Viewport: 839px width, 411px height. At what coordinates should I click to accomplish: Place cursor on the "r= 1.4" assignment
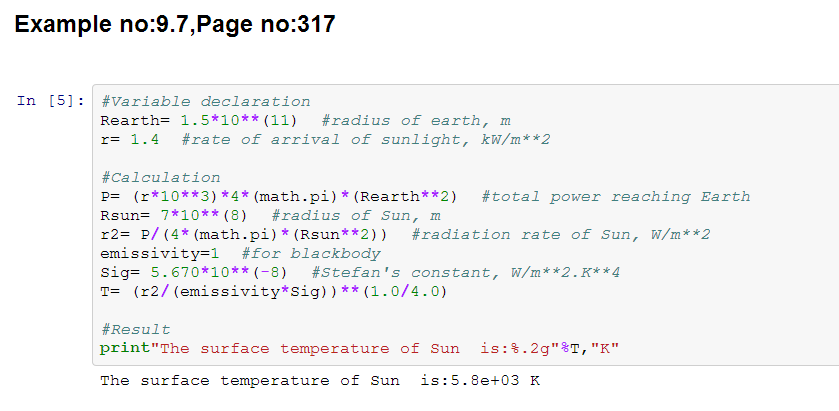130,139
